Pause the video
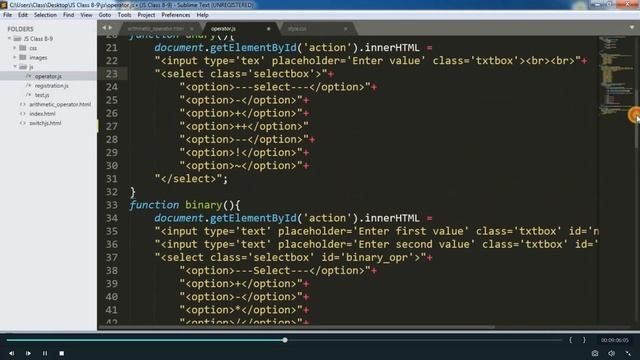The width and height of the screenshot is (640, 360). click(45, 353)
